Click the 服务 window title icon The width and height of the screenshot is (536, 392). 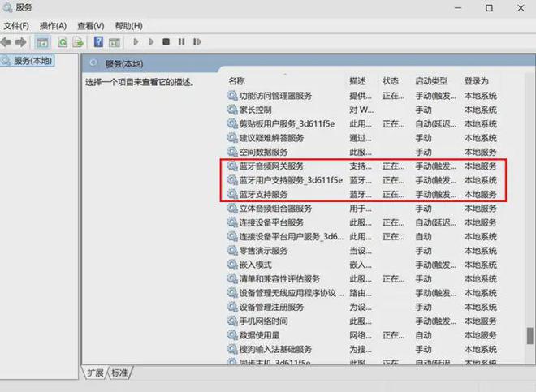7,7
